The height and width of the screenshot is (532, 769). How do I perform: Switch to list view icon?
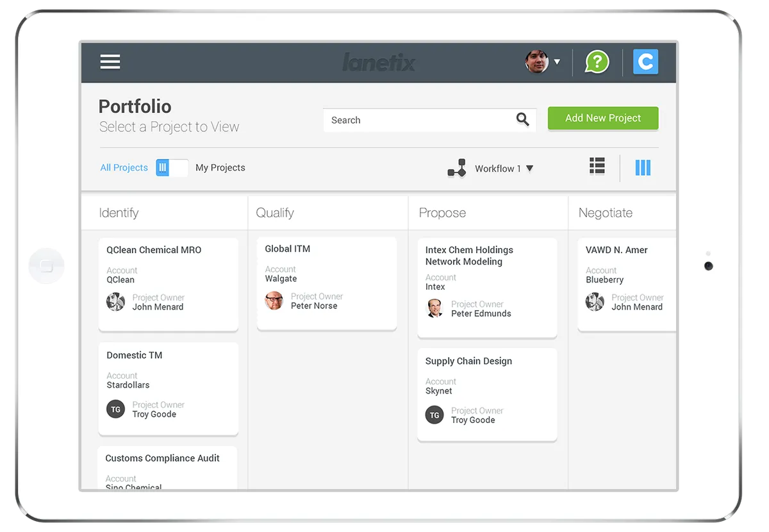[597, 166]
